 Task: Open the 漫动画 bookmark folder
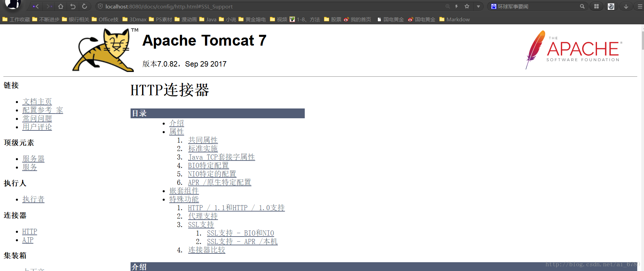186,20
